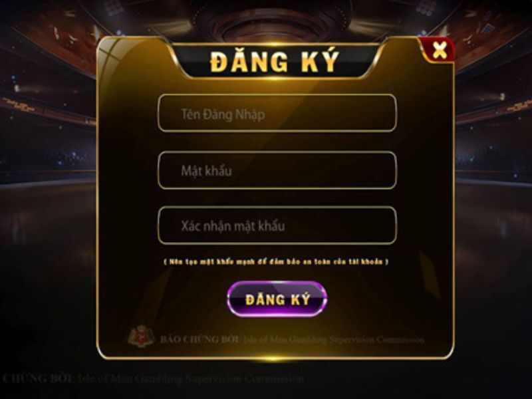The image size is (532, 399).
Task: Click the golden glow on dialog bottom edge
Action: click(x=274, y=358)
